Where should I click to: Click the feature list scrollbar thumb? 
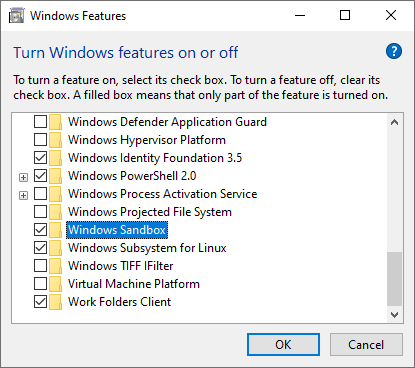tap(395, 279)
